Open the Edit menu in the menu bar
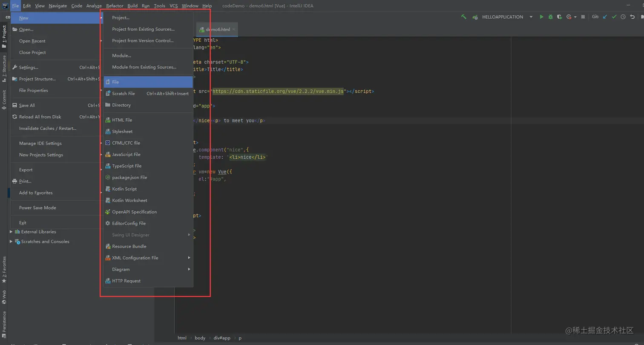This screenshot has width=644, height=345. 27,6
